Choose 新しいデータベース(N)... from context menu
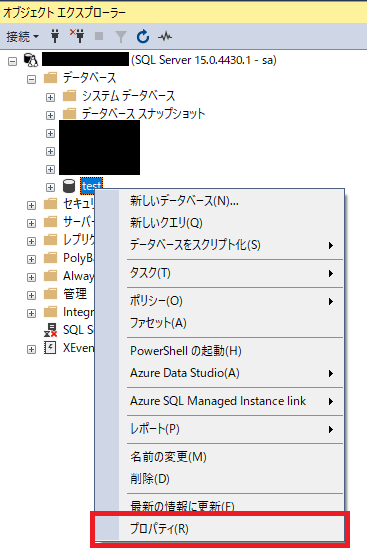367x555 pixels. tap(219, 201)
